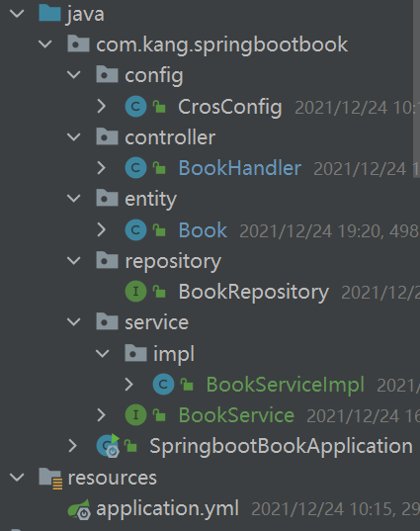Select the repository package
The width and height of the screenshot is (420, 531).
point(173,261)
